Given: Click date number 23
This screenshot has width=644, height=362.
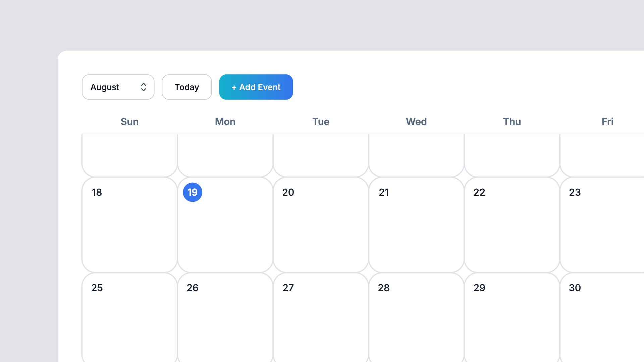Looking at the screenshot, I should [575, 192].
